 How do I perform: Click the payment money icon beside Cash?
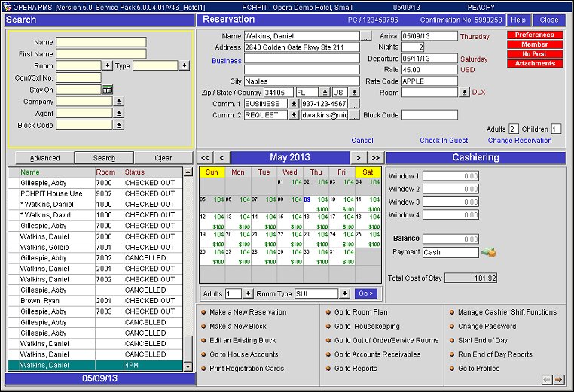(x=490, y=253)
